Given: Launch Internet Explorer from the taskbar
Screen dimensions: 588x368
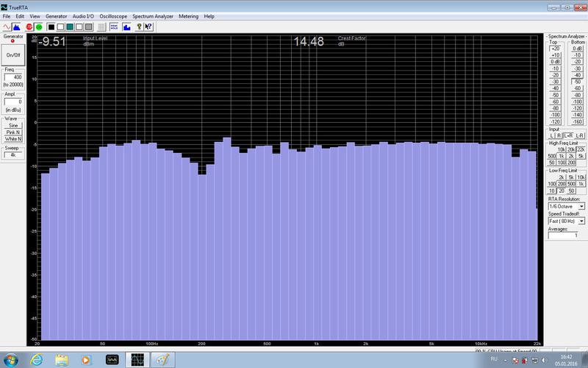Looking at the screenshot, I should (37, 360).
